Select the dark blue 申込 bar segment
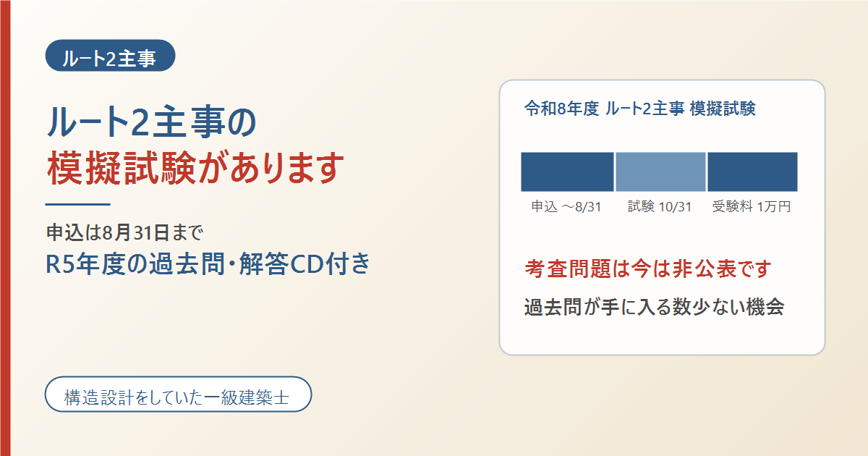 coord(567,172)
